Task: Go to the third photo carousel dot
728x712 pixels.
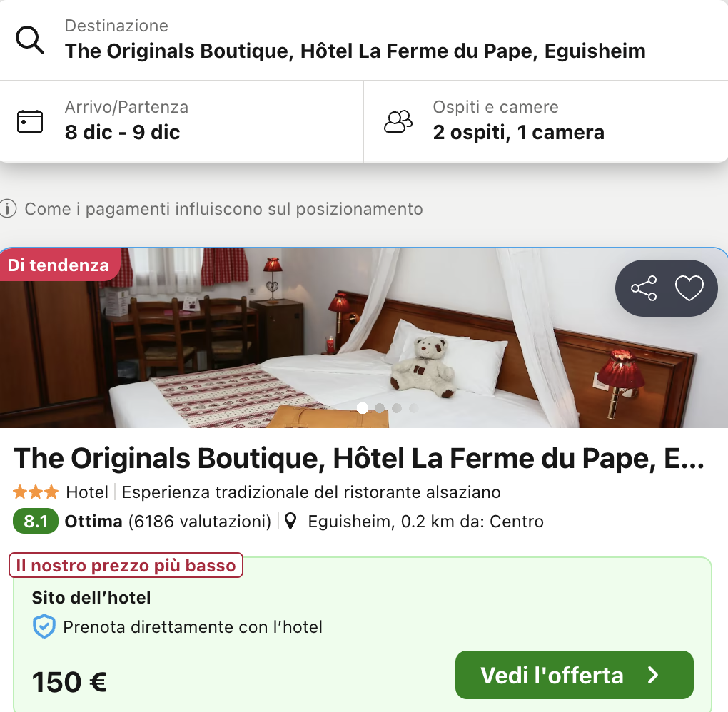Action: point(397,408)
